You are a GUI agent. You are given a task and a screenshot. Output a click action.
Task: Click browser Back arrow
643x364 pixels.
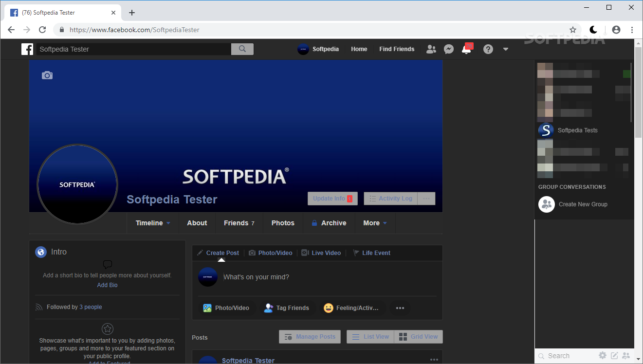click(11, 30)
